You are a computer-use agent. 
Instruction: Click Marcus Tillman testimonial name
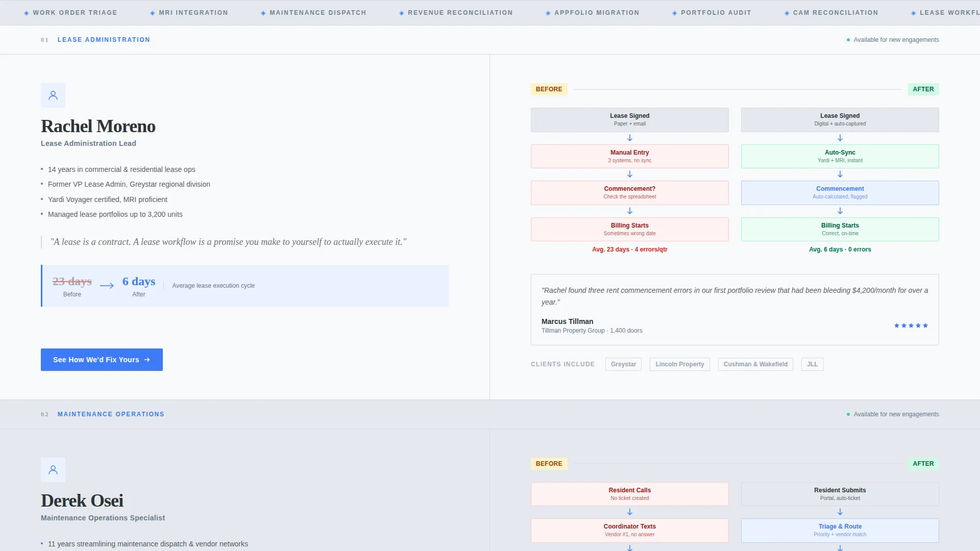click(x=567, y=321)
